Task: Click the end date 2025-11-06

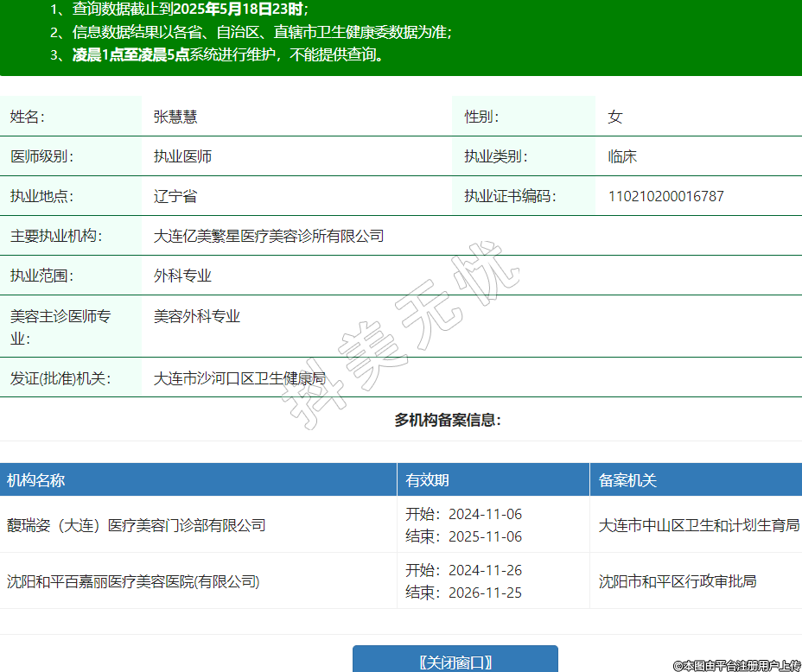Action: [x=485, y=536]
